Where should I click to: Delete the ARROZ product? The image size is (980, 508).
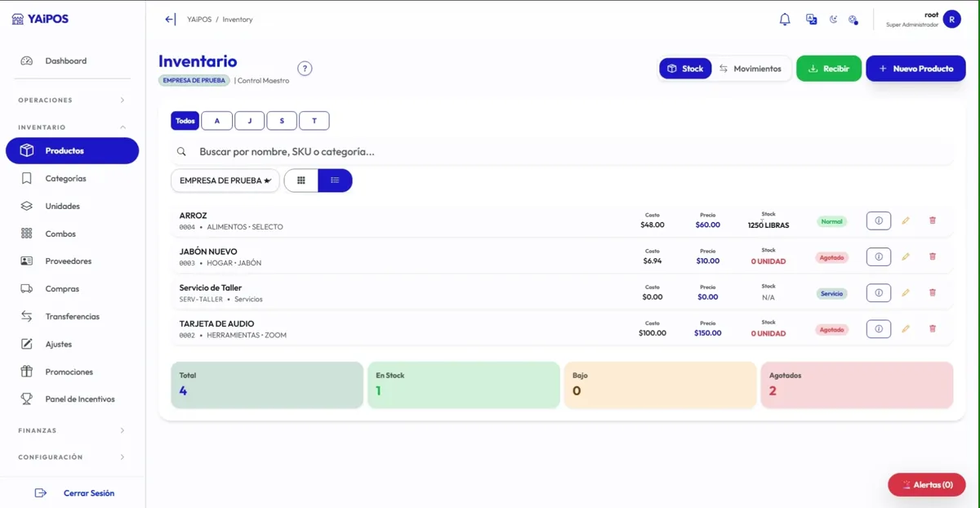(x=933, y=221)
